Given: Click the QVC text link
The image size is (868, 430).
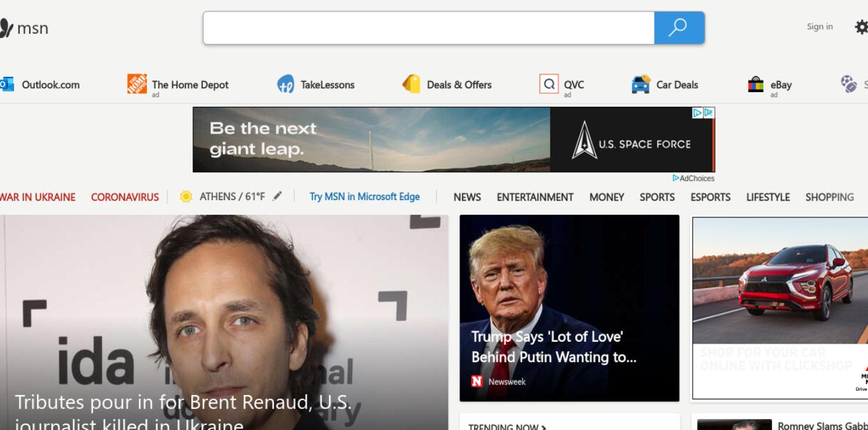Looking at the screenshot, I should click(x=574, y=84).
